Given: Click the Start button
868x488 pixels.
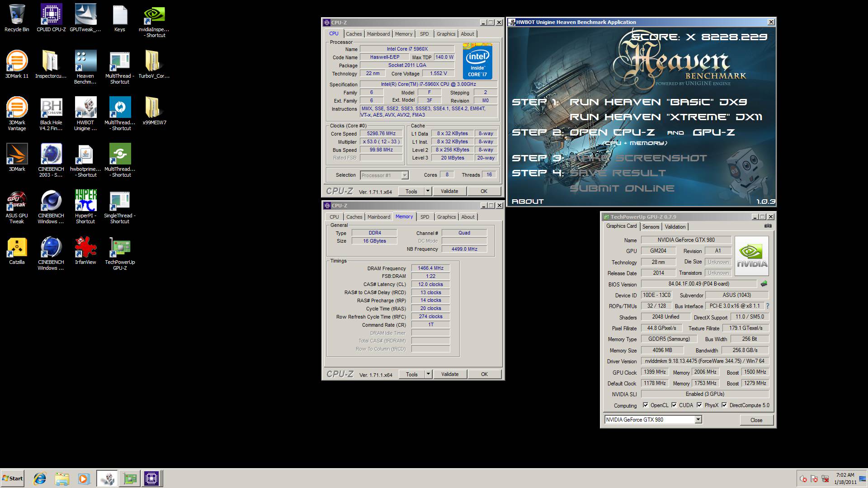Looking at the screenshot, I should click(13, 479).
